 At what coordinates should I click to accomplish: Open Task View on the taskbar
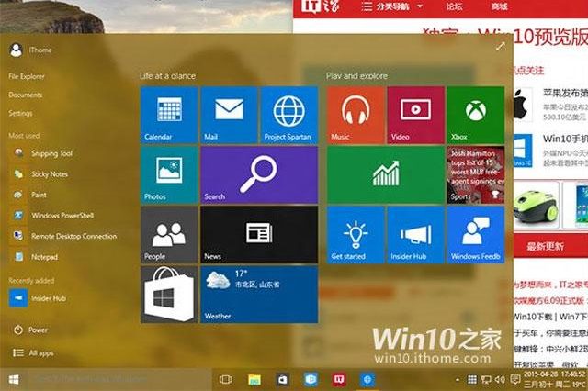[x=225, y=380]
